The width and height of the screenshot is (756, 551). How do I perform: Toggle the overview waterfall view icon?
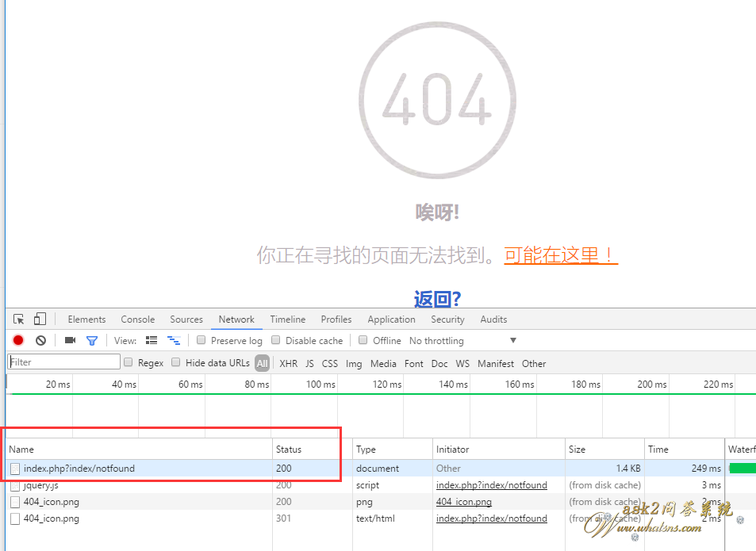173,341
